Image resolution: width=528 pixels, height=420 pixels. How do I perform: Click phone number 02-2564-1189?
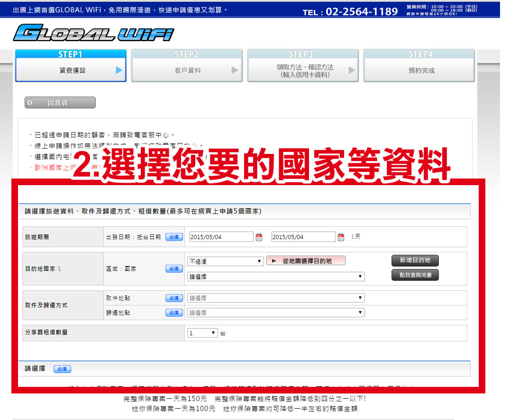(362, 12)
